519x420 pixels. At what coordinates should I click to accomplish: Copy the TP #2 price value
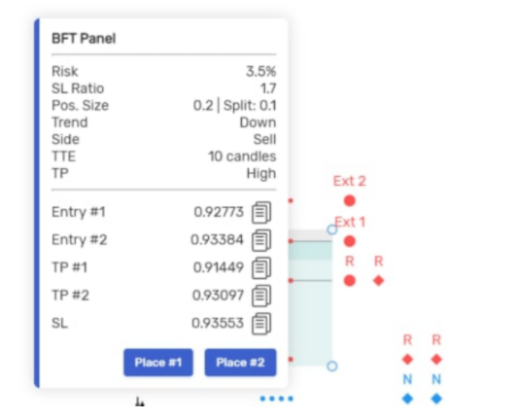(x=261, y=296)
